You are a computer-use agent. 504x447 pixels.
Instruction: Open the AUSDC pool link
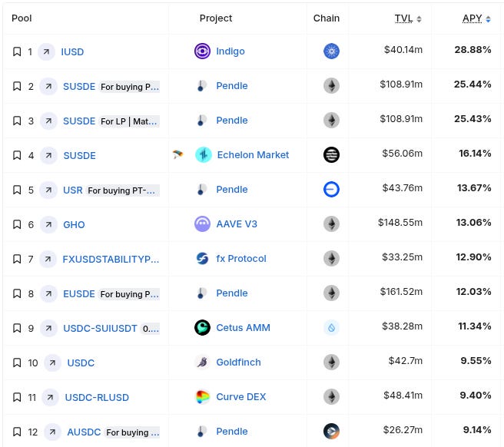[84, 432]
